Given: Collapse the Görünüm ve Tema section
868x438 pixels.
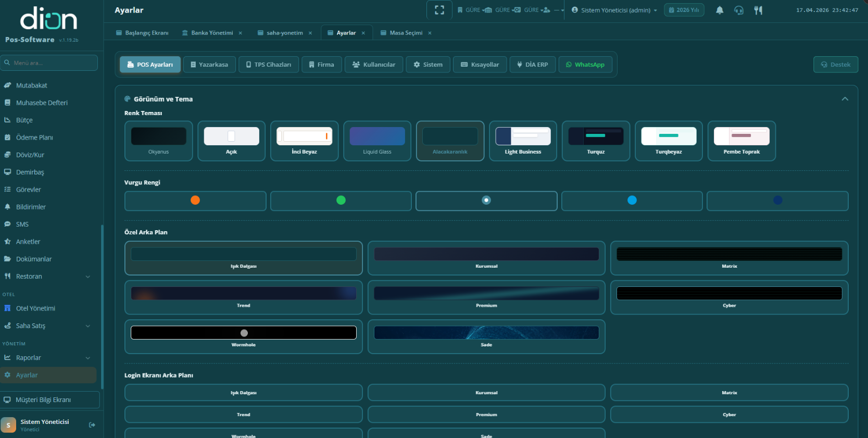Looking at the screenshot, I should point(845,99).
